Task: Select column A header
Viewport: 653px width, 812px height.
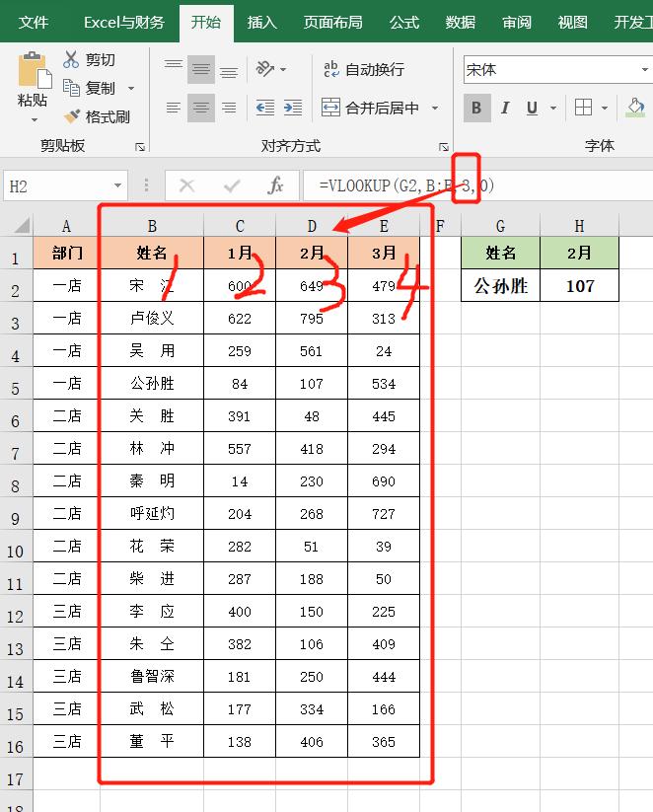Action: pyautogui.click(x=66, y=226)
